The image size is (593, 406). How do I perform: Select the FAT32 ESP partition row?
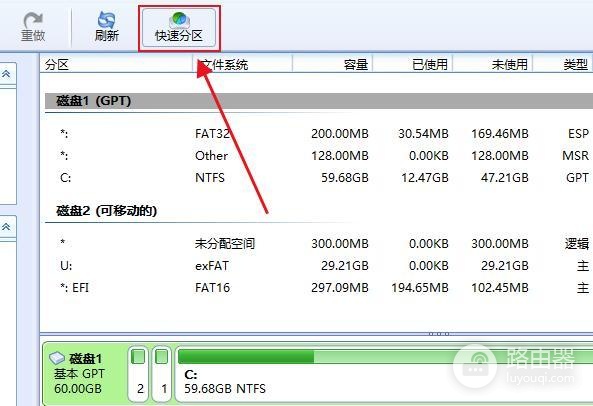pyautogui.click(x=319, y=133)
